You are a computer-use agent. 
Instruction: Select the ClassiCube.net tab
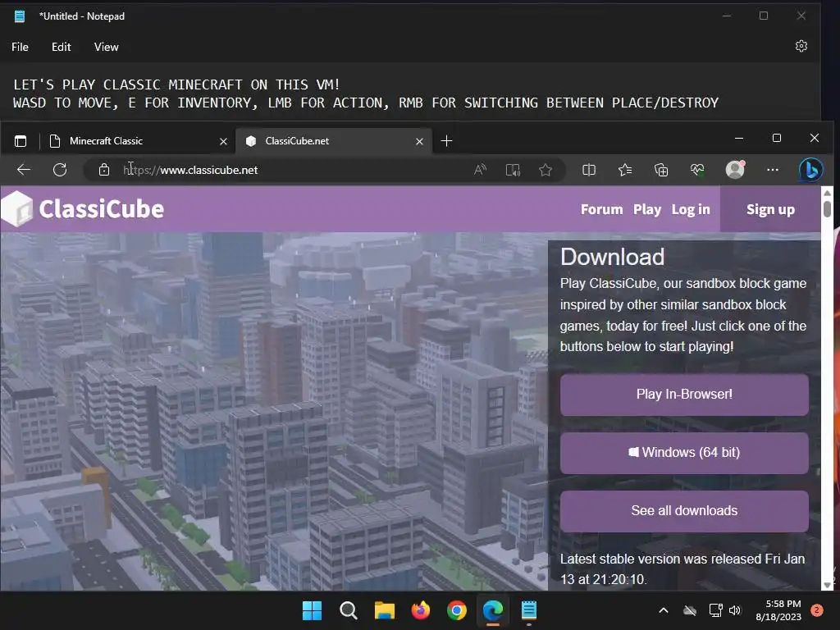click(x=334, y=141)
